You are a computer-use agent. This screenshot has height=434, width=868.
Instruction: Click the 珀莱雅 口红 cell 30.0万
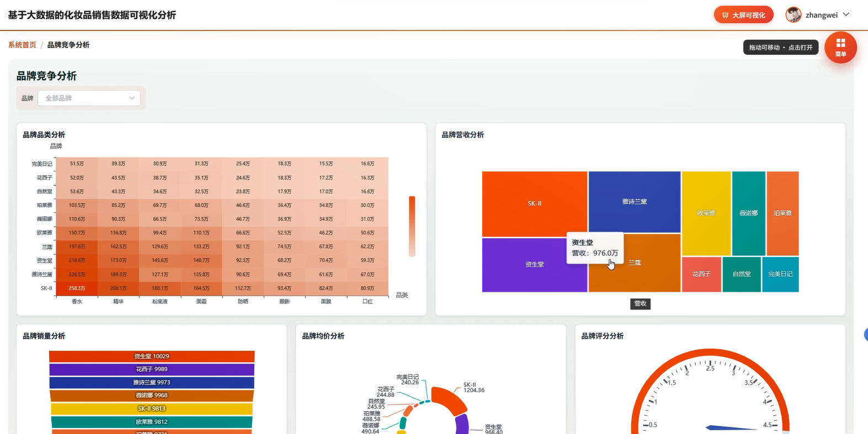point(368,206)
